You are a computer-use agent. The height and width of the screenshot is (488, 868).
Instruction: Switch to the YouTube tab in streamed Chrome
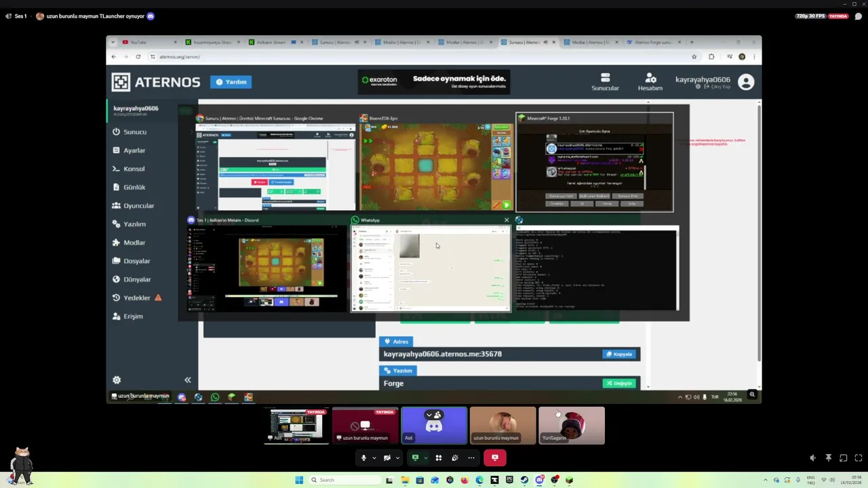tap(149, 42)
